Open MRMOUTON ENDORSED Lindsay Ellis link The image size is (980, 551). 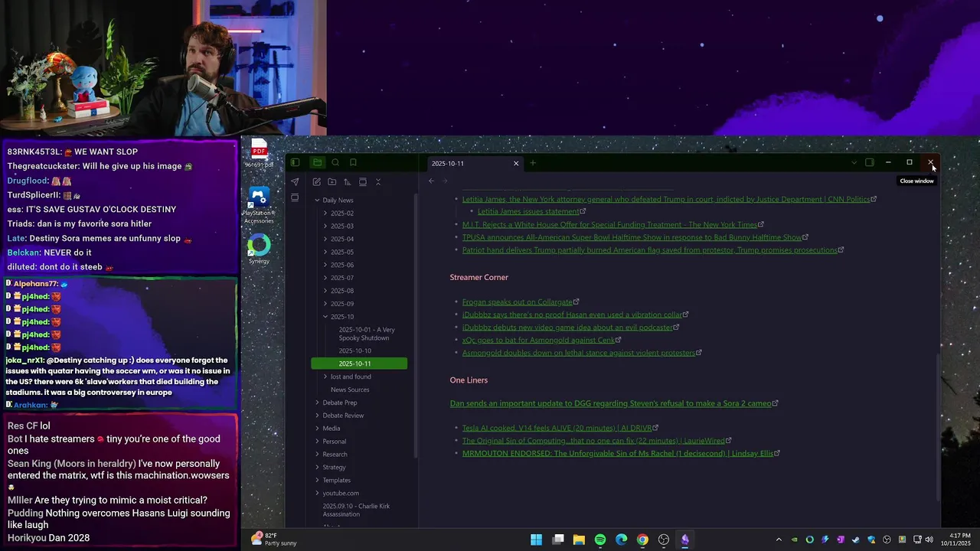pyautogui.click(x=617, y=453)
